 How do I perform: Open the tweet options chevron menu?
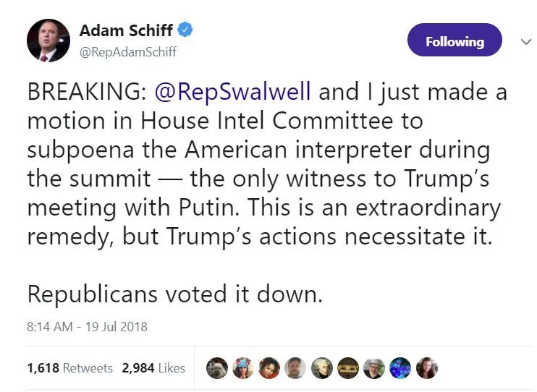point(526,42)
